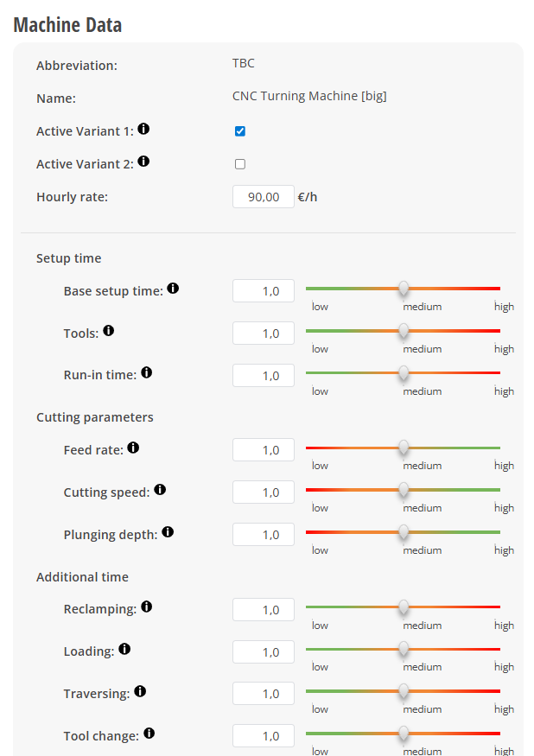This screenshot has width=534, height=756.
Task: Click info icon beside Traversing
Action: [x=140, y=691]
